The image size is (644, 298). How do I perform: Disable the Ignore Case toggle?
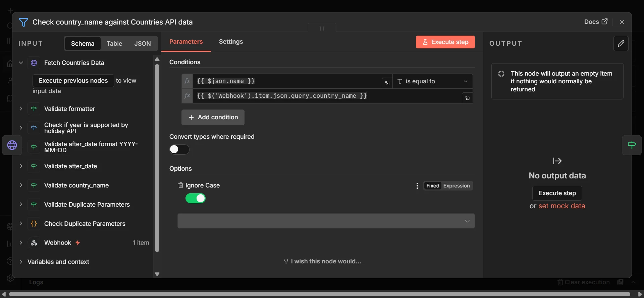point(195,198)
